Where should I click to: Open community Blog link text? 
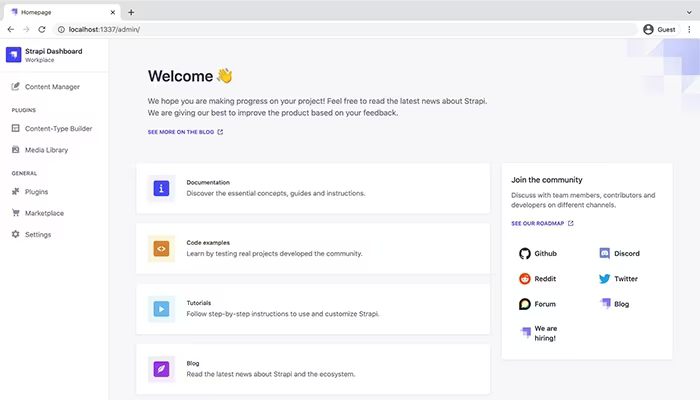[x=621, y=304]
